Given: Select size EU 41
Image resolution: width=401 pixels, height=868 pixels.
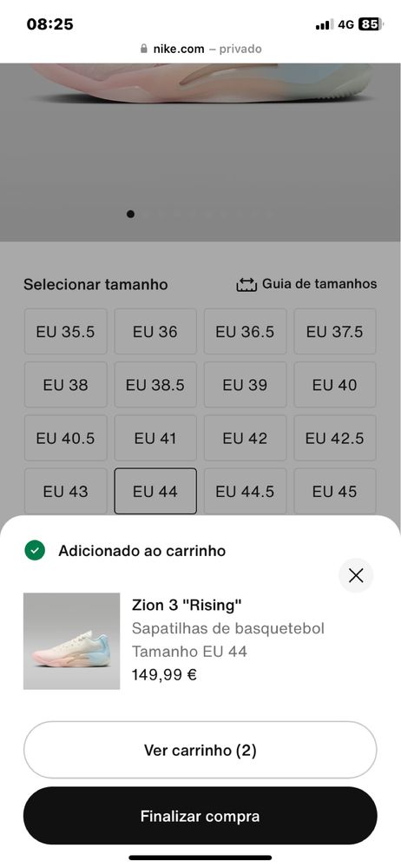Looking at the screenshot, I should click(155, 438).
